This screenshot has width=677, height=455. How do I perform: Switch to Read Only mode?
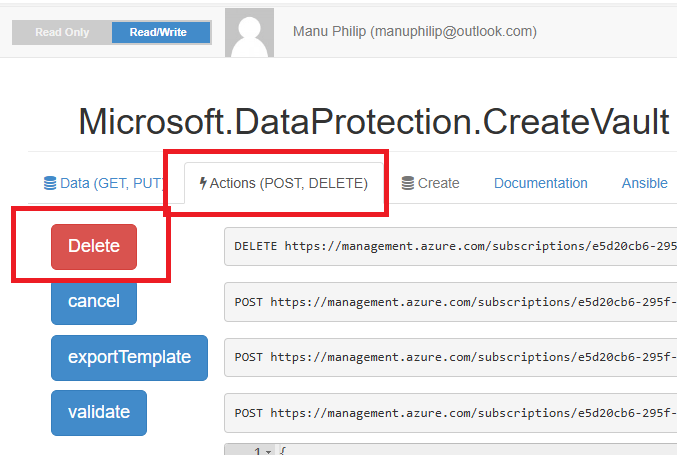point(62,32)
